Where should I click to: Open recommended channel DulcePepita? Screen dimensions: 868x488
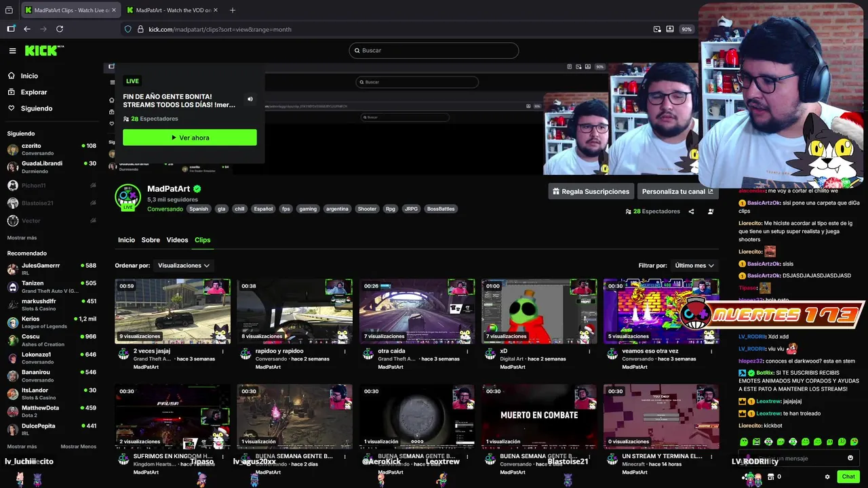click(52, 429)
